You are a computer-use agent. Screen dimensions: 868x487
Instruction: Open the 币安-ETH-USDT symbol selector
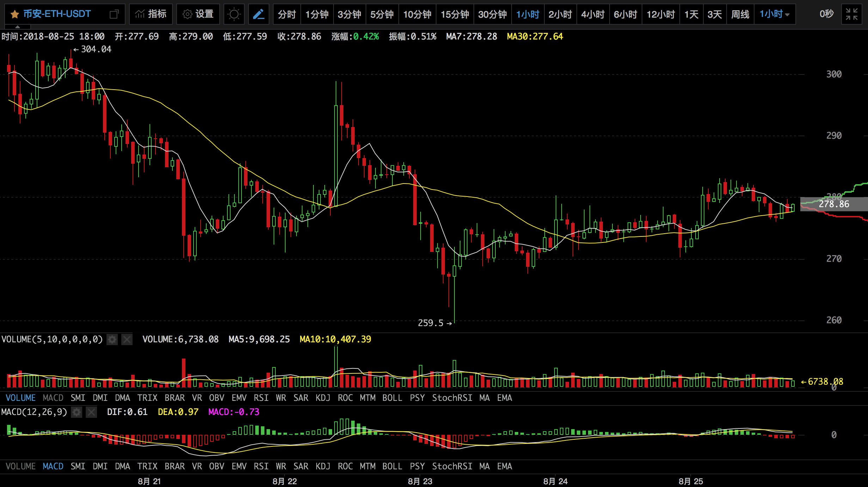point(57,14)
